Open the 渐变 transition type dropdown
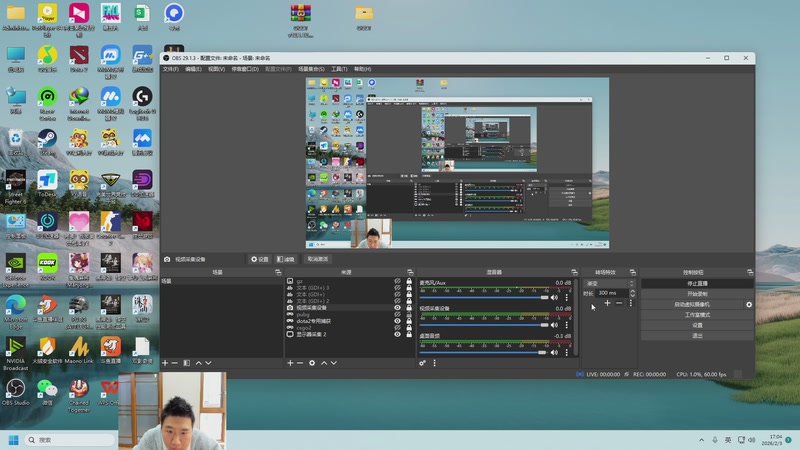 [609, 283]
